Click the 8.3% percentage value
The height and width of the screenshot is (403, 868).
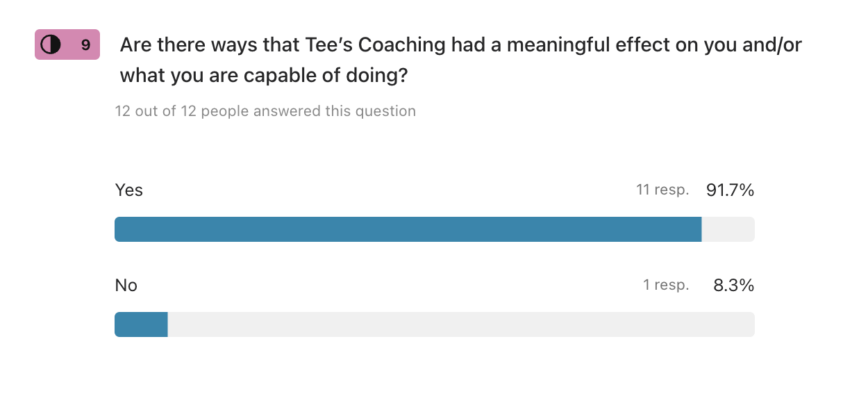click(733, 286)
